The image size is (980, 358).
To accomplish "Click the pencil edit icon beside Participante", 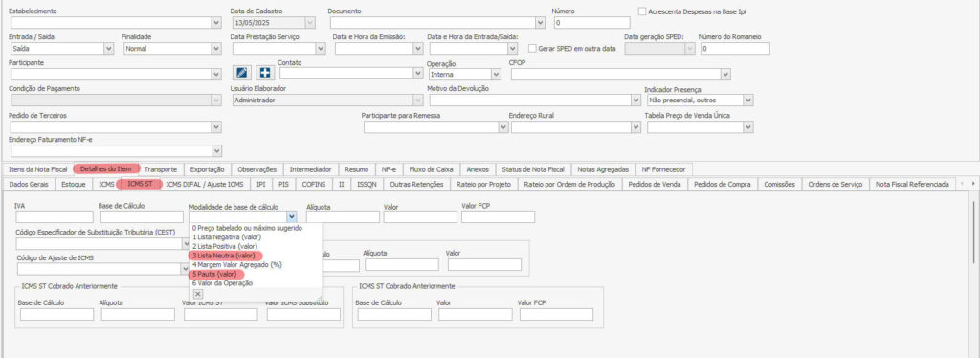I will pyautogui.click(x=242, y=73).
